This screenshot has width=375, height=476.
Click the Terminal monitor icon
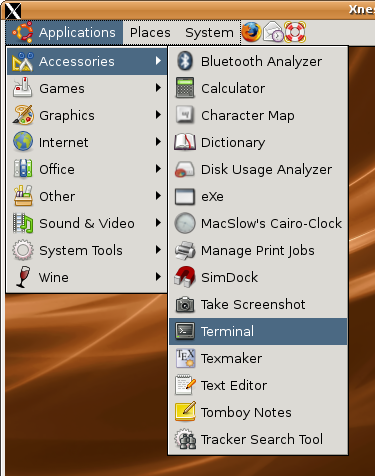click(x=185, y=331)
